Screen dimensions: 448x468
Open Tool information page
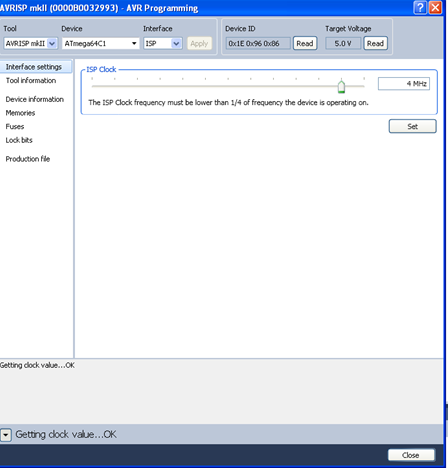click(31, 81)
